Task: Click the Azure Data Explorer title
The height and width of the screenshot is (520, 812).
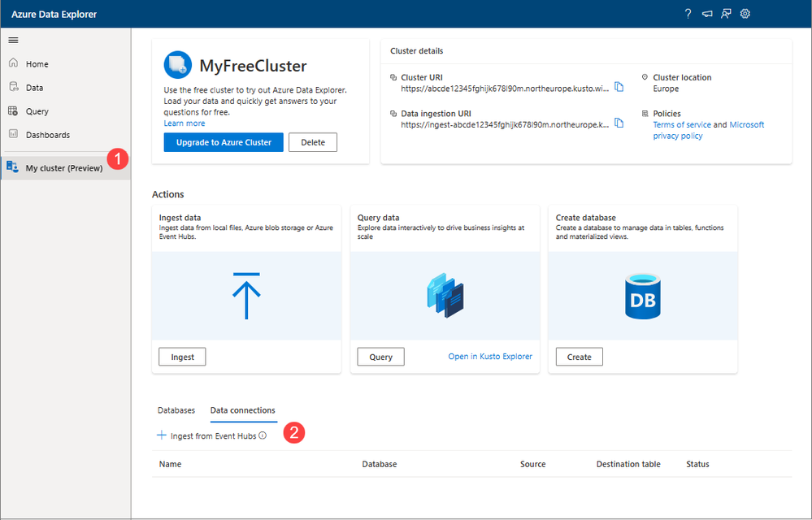Action: (x=54, y=14)
